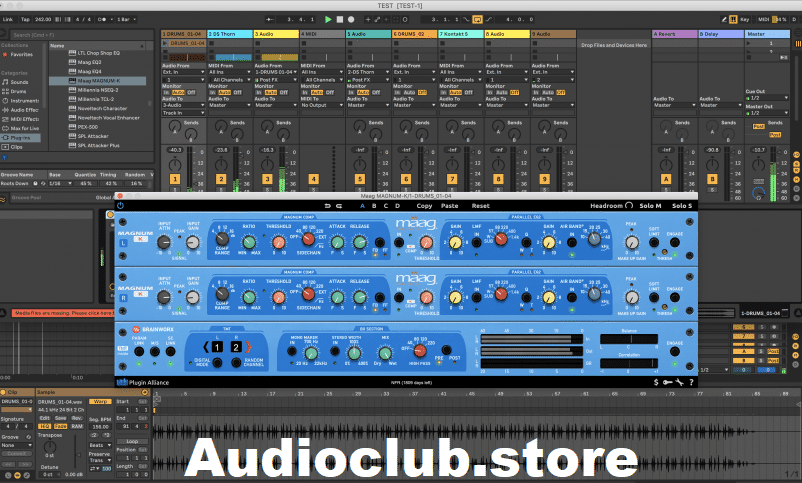Open the Cue Out 1/2 dropdown
This screenshot has height=483, width=802.
coord(767,98)
